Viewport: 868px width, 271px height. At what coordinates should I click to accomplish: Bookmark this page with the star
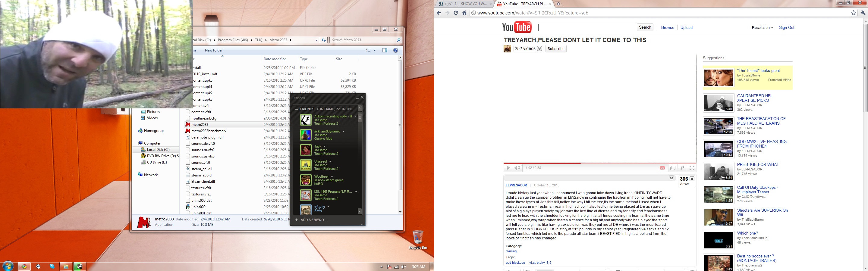[854, 13]
